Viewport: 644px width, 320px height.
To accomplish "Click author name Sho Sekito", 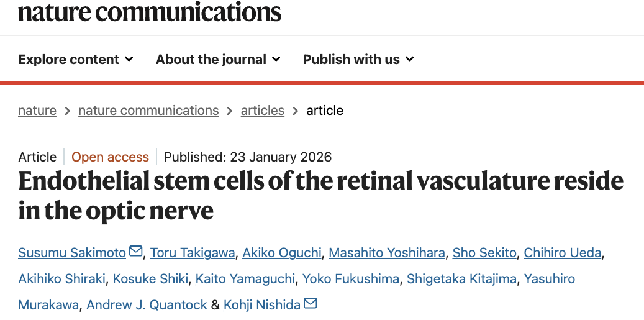I will coord(484,252).
